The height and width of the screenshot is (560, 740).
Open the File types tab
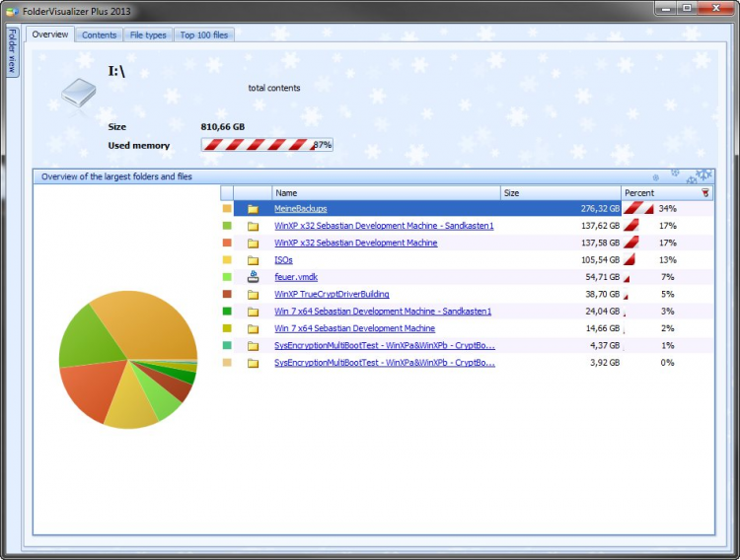pos(148,35)
